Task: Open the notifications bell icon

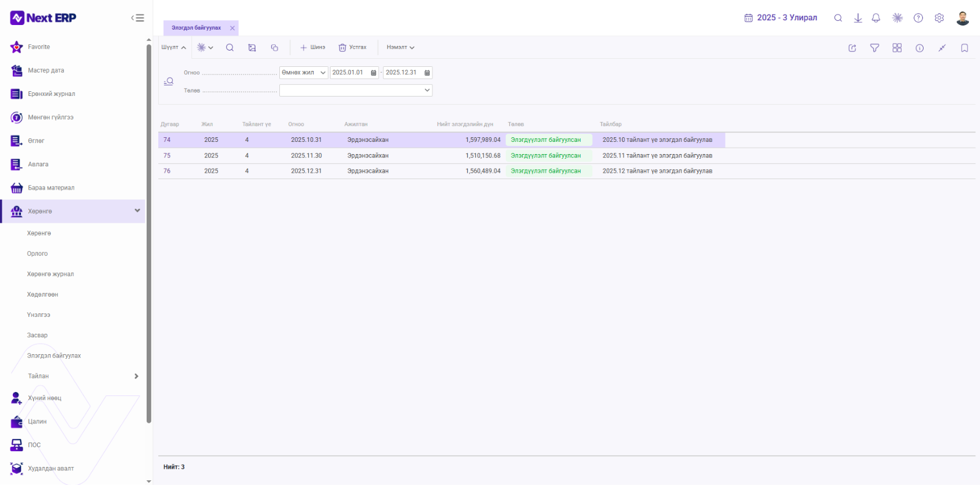Action: 876,18
